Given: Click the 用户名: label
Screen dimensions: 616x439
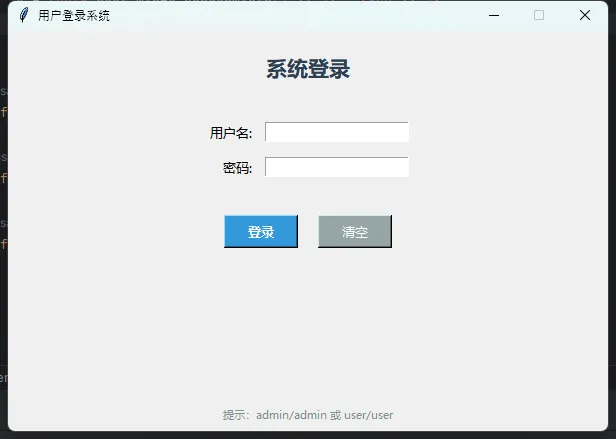Looking at the screenshot, I should click(231, 133).
